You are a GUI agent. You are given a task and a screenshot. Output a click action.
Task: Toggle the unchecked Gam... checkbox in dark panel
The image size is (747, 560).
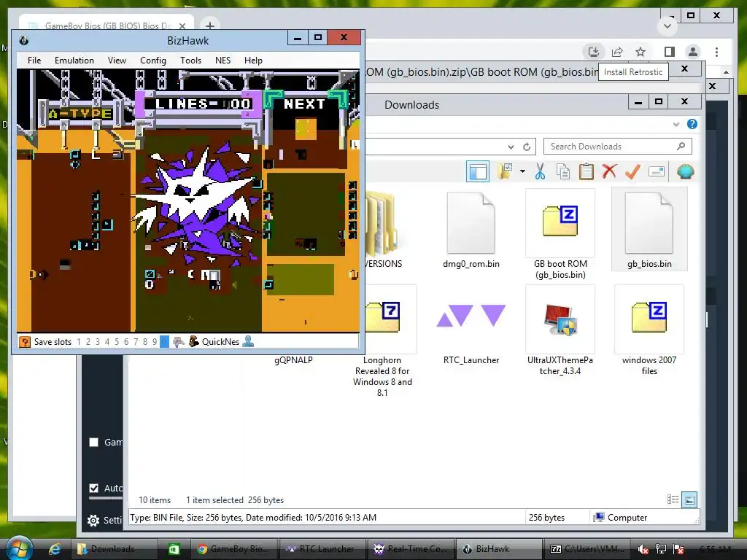click(94, 442)
